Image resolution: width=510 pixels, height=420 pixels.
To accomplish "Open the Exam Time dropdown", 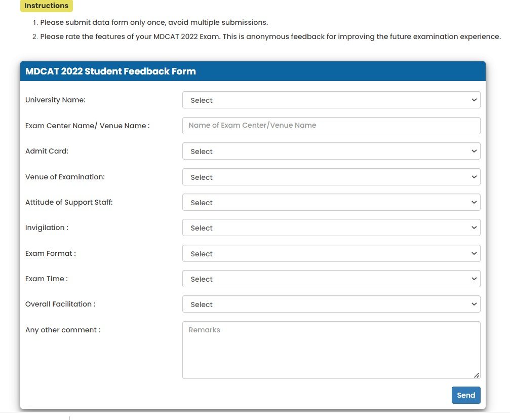I will click(x=331, y=279).
